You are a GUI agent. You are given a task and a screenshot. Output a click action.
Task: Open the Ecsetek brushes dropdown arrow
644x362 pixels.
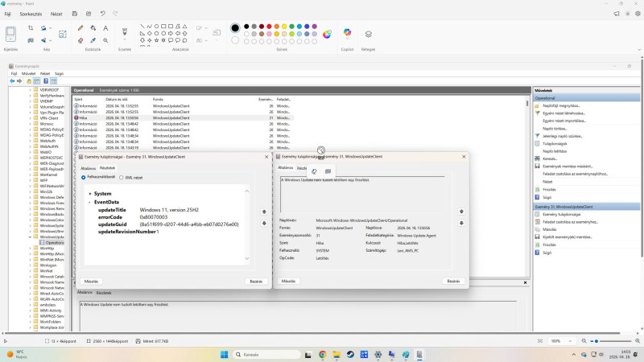click(125, 39)
